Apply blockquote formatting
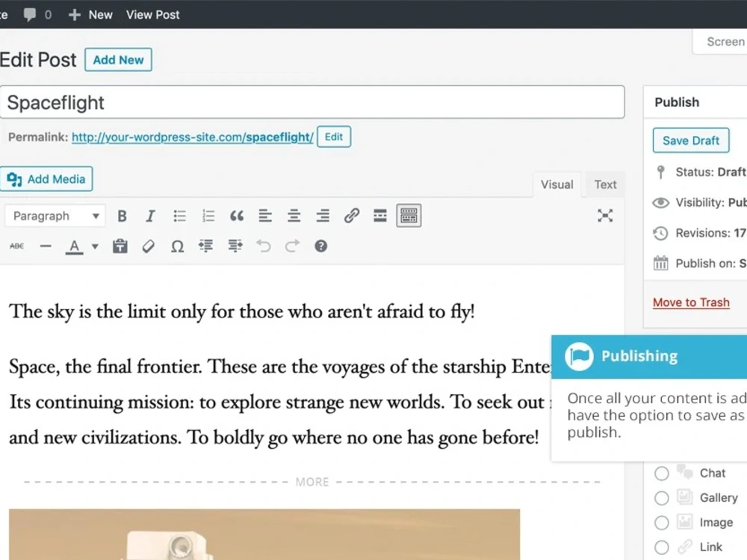 coord(237,217)
